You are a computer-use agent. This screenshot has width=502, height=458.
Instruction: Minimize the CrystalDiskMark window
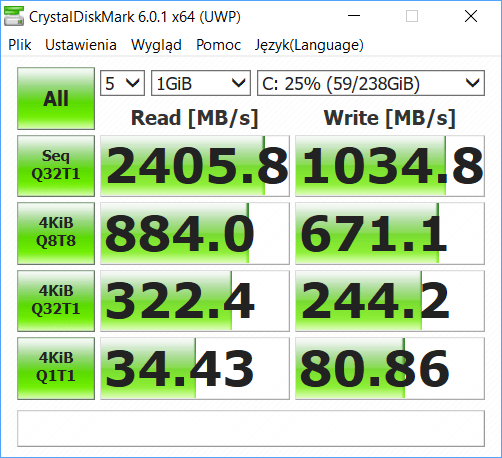pos(354,16)
